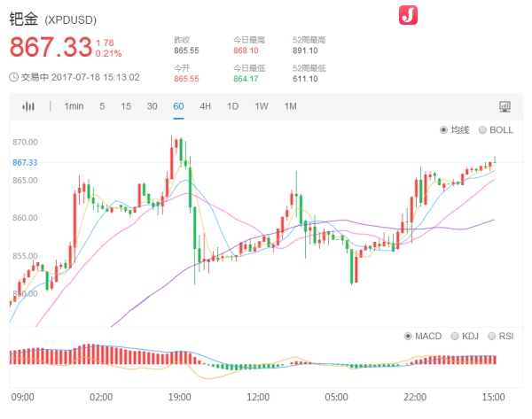532x419 pixels.
Task: Select the MACD indicator radio button
Action: coord(408,336)
